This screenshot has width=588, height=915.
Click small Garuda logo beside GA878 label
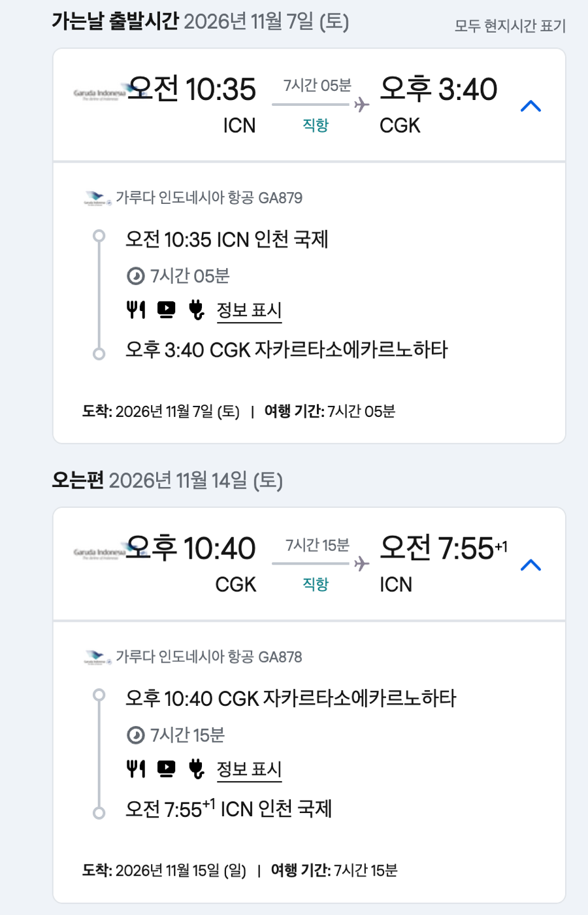pos(97,657)
